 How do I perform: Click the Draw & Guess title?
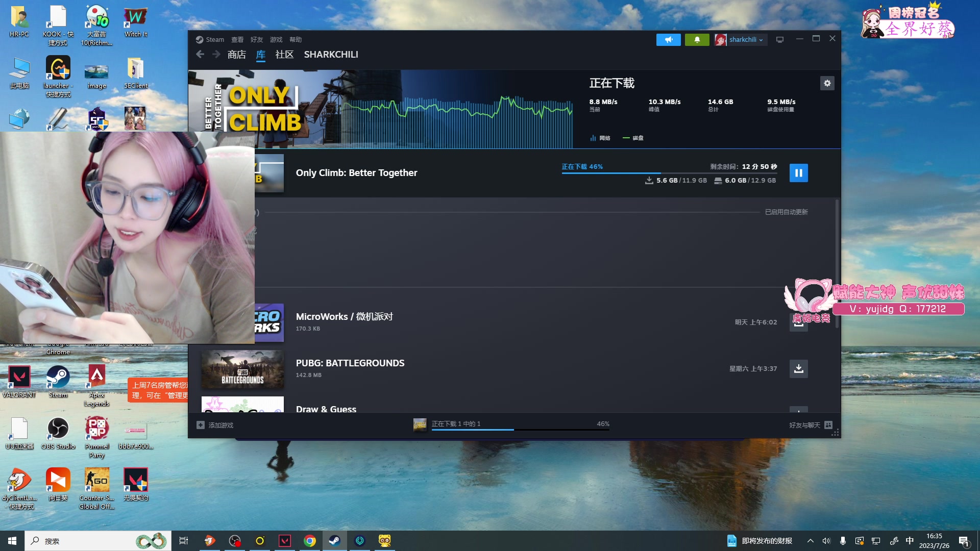point(326,409)
